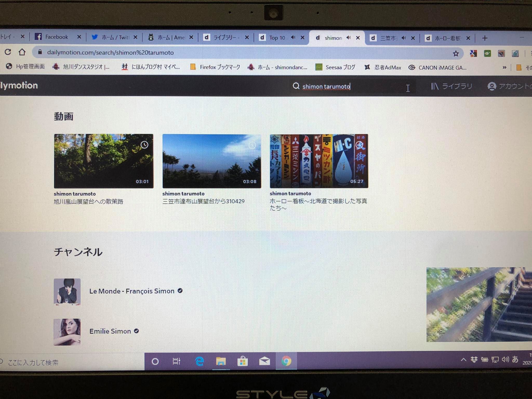Open File Explorer from taskbar

tap(221, 361)
